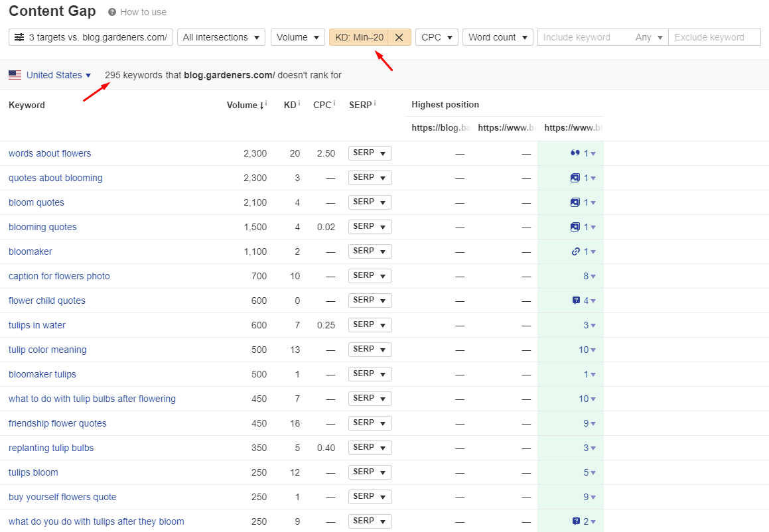The width and height of the screenshot is (769, 532).
Task: Open targets settings sliders icon
Action: 19,37
